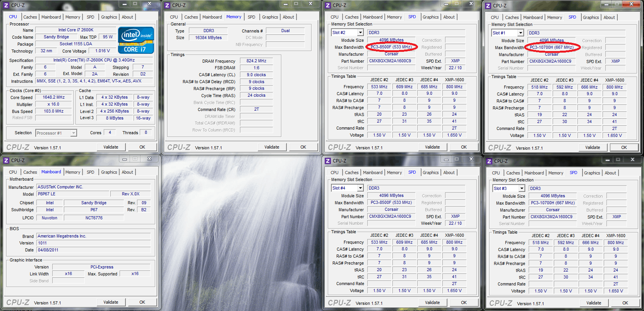Click OK in the Slot #2 window
644x311 pixels.
coord(464,147)
